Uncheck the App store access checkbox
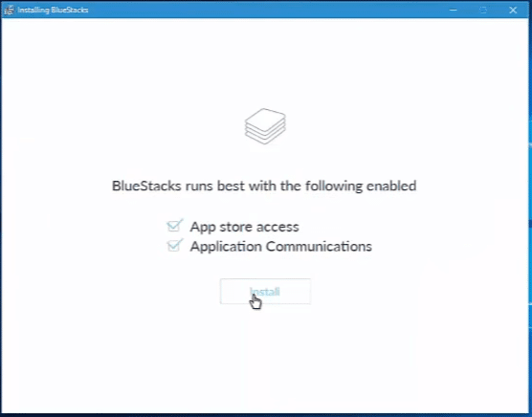The height and width of the screenshot is (417, 532). click(175, 226)
